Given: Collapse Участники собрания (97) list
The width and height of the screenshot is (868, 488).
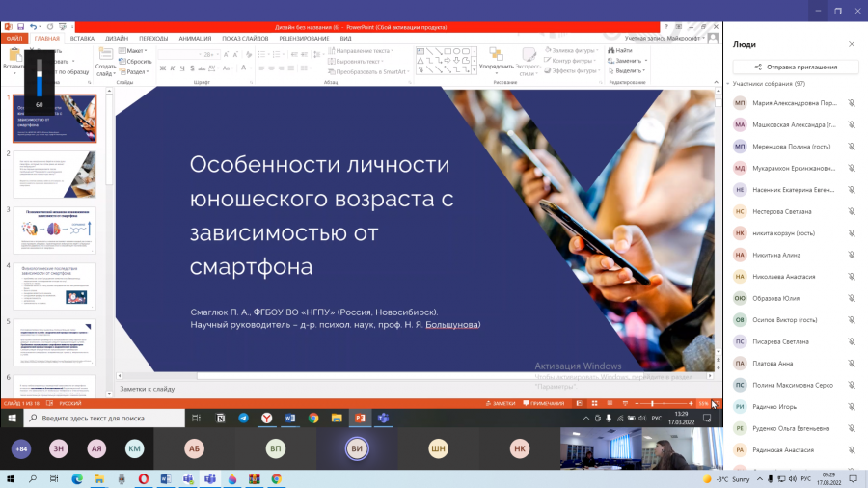Looking at the screenshot, I should (728, 84).
